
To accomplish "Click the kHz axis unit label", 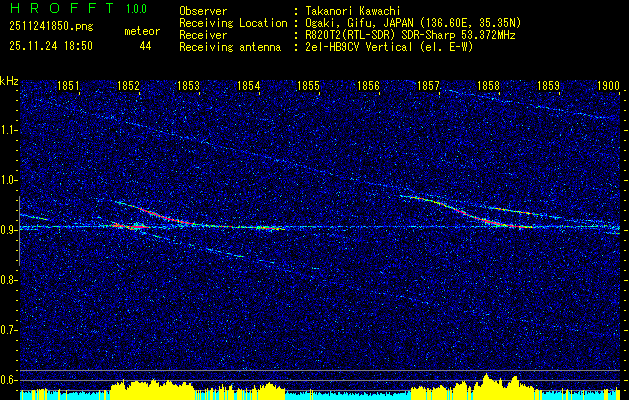I will point(9,81).
